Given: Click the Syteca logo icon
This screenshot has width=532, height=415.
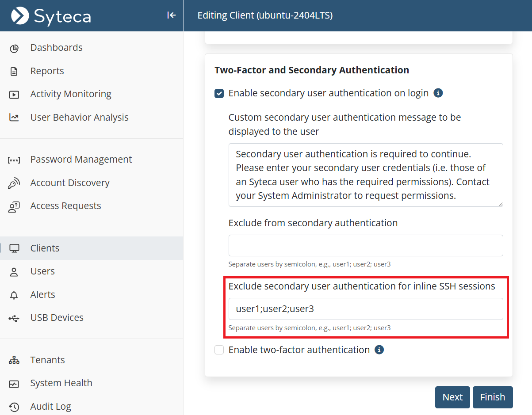Looking at the screenshot, I should [20, 16].
